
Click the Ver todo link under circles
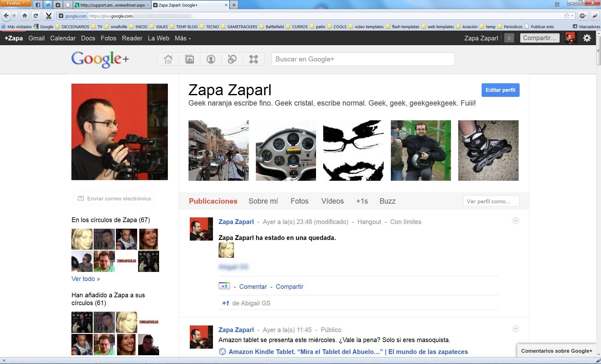point(85,279)
